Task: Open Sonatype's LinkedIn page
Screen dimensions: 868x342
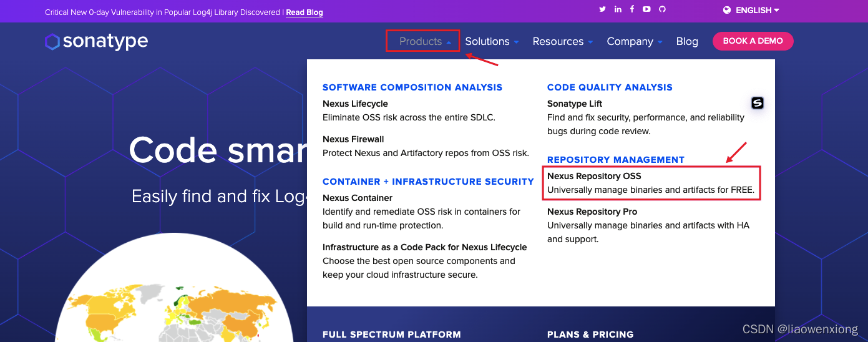Action: pyautogui.click(x=618, y=9)
